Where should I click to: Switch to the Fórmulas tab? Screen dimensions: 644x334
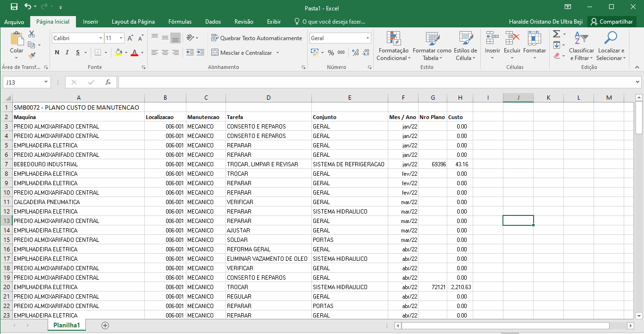click(x=180, y=22)
